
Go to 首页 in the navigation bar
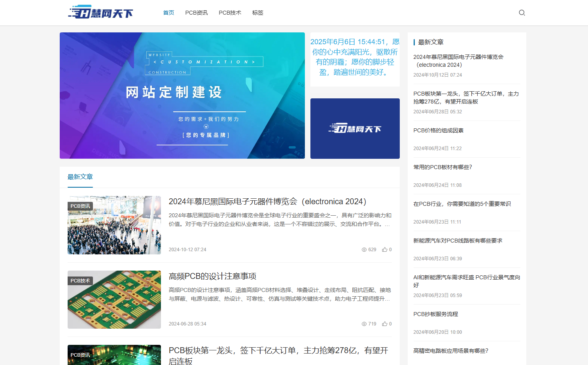point(168,13)
